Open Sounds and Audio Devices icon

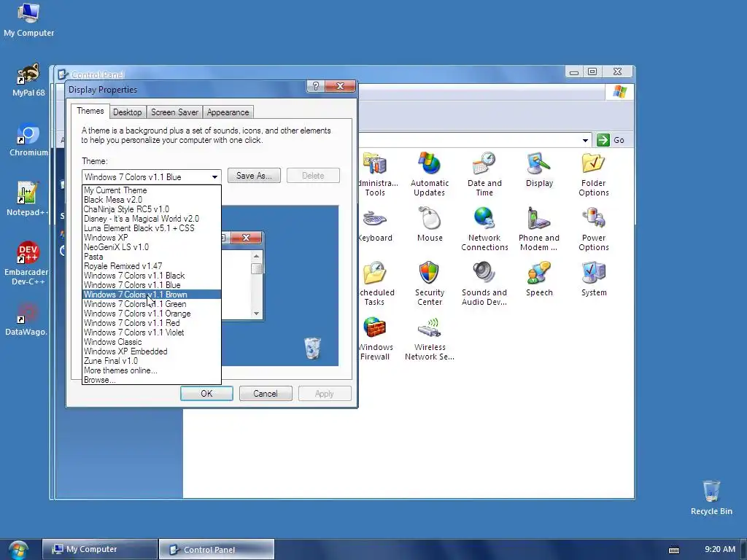point(484,284)
